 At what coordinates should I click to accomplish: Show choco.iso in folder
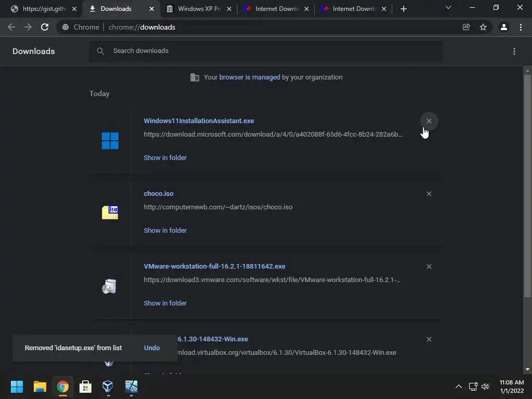165,230
